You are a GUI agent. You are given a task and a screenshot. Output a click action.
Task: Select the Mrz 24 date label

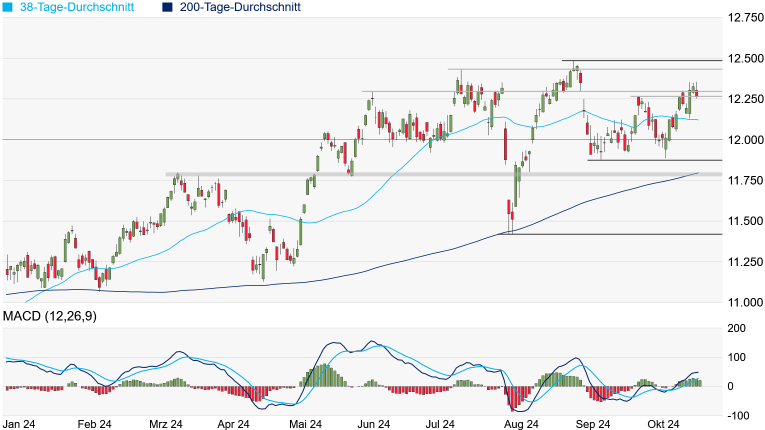click(165, 424)
